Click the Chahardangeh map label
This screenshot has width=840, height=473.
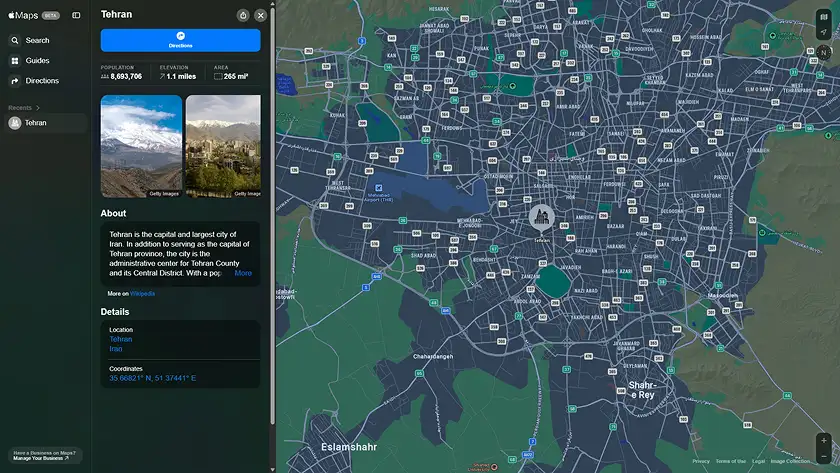pos(433,356)
